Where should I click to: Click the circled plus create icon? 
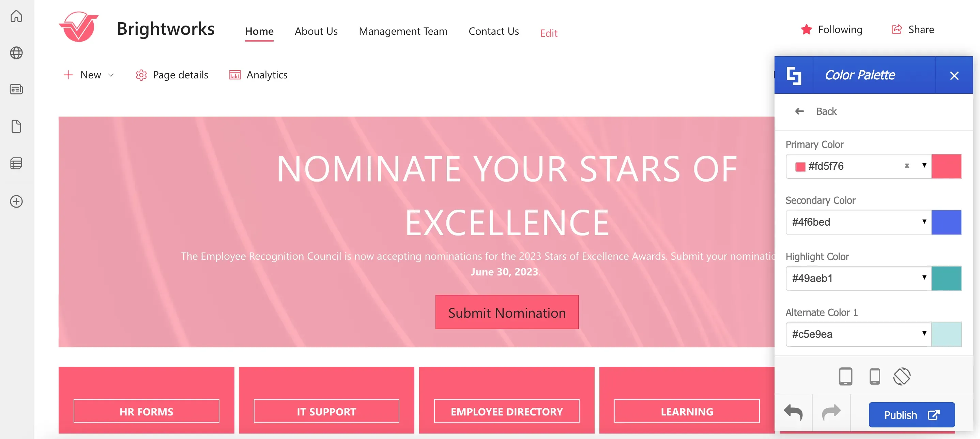click(x=16, y=201)
